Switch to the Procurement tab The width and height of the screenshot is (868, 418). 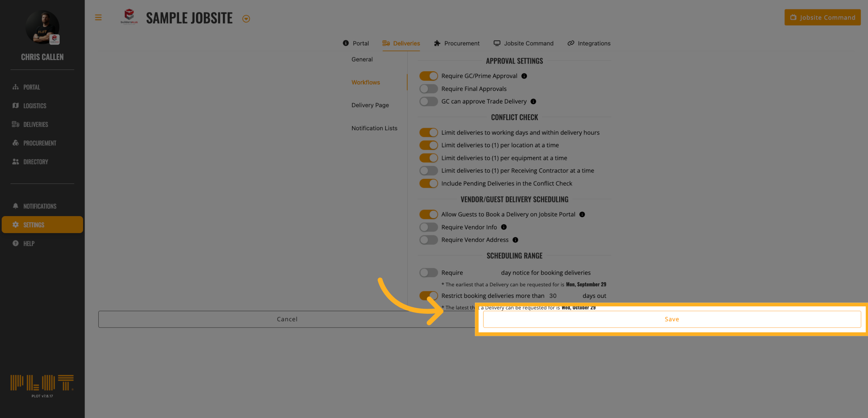tap(456, 43)
